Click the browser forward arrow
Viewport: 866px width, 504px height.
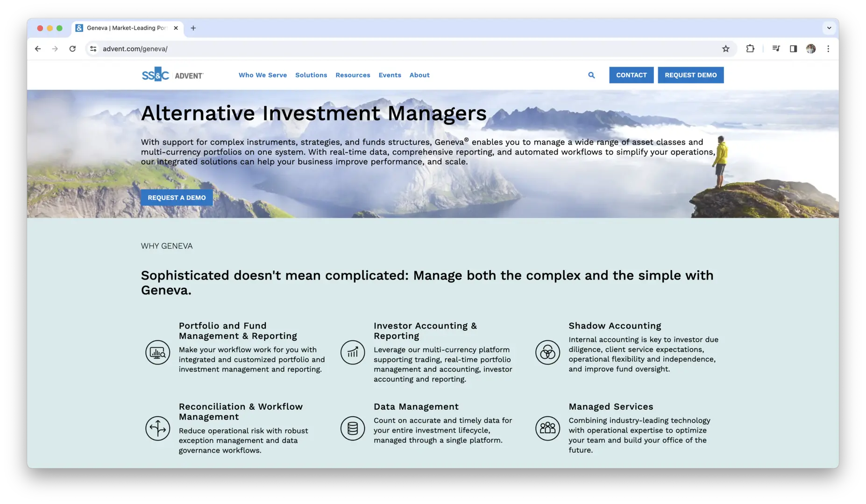[x=55, y=49]
